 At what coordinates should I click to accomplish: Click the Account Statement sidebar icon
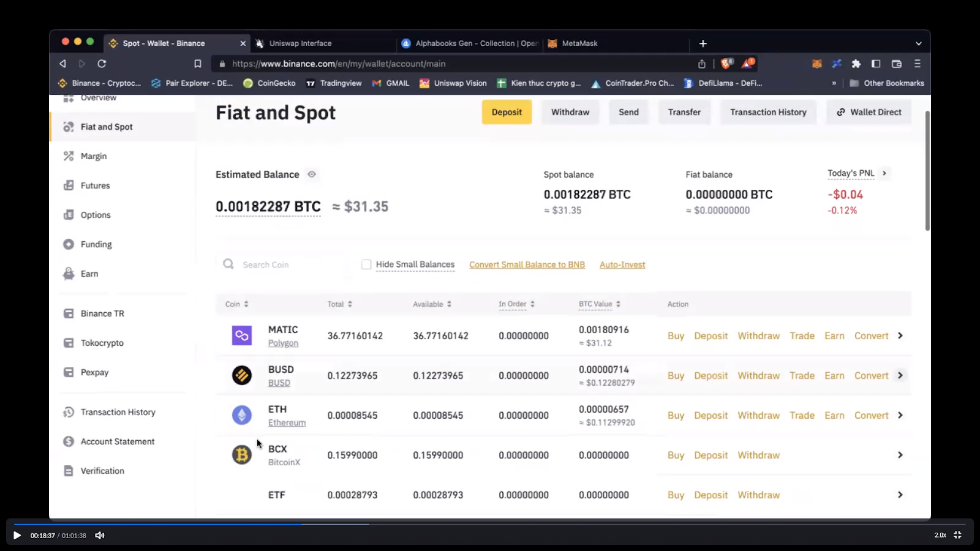point(69,441)
